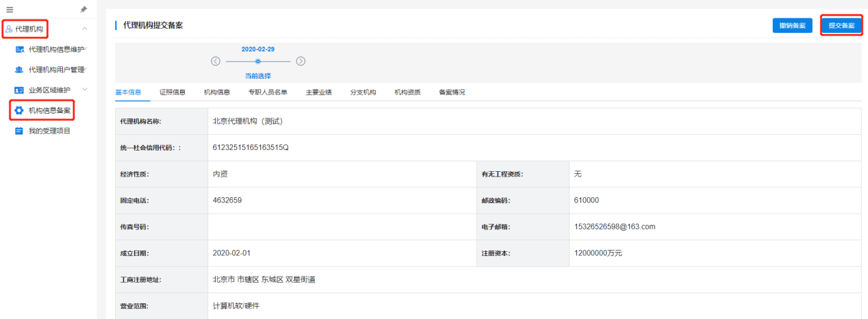Viewport: 868px width, 319px height.
Task: Click the pin sidebar icon
Action: (x=84, y=10)
